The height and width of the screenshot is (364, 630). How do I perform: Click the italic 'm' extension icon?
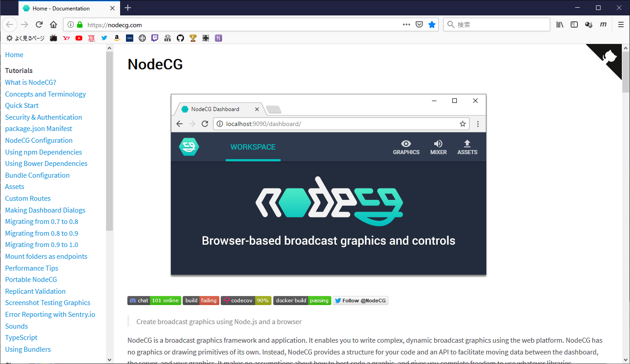tap(603, 24)
